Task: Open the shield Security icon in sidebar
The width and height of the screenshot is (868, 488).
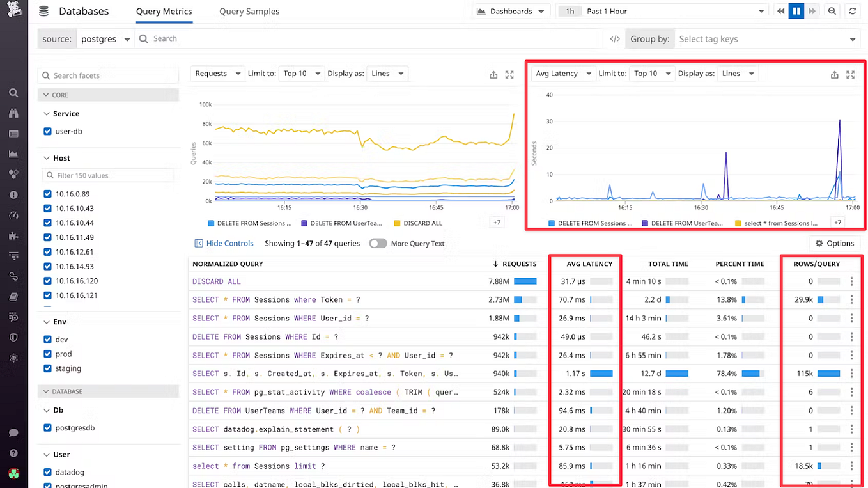Action: coord(13,338)
